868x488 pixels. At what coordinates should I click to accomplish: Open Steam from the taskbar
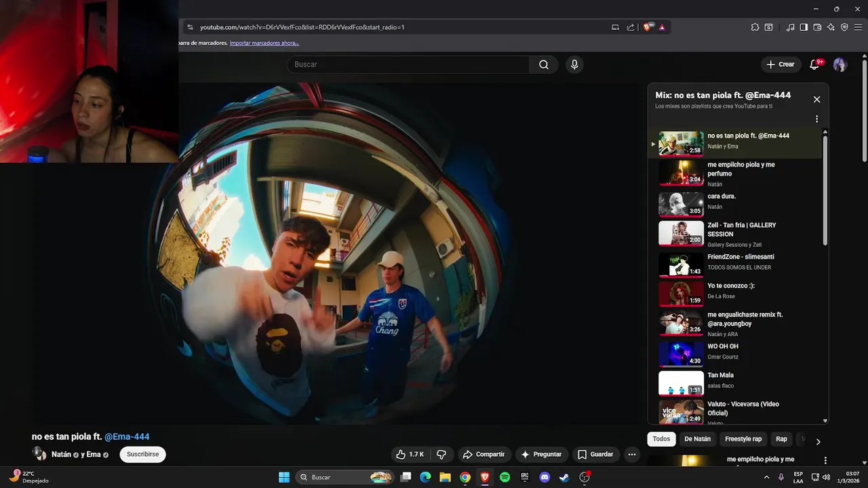click(564, 477)
